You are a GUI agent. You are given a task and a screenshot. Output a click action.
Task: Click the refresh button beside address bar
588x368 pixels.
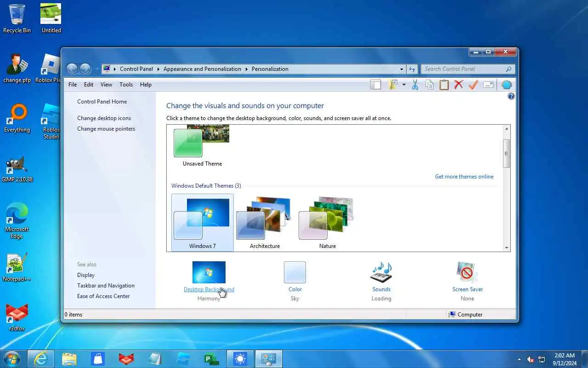[x=412, y=69]
